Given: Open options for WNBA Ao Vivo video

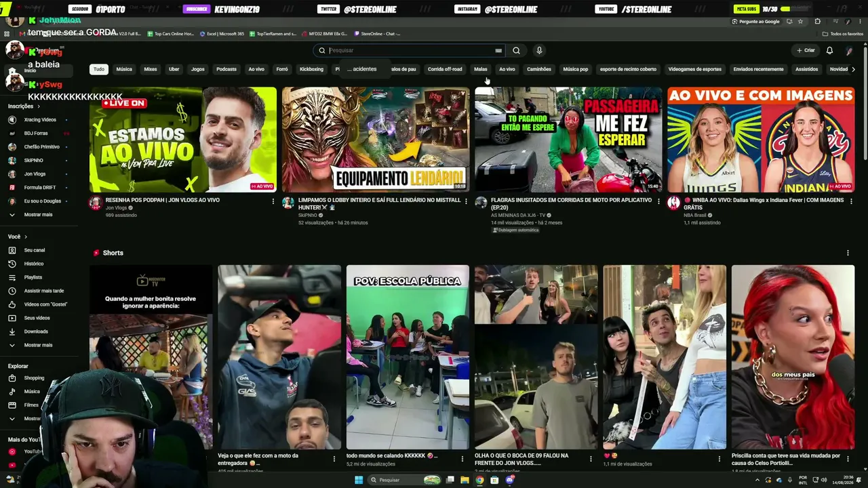Looking at the screenshot, I should tap(851, 201).
